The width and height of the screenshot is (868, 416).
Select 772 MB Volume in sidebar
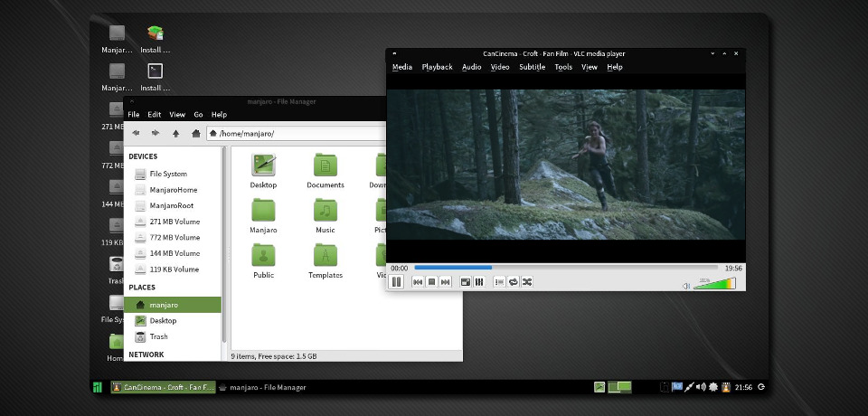tap(172, 238)
